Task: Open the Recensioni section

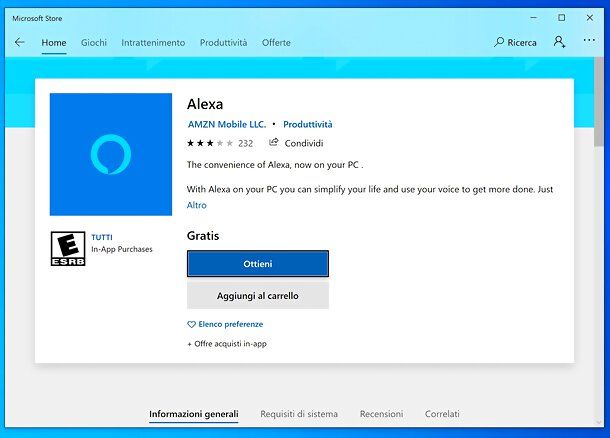Action: click(381, 414)
